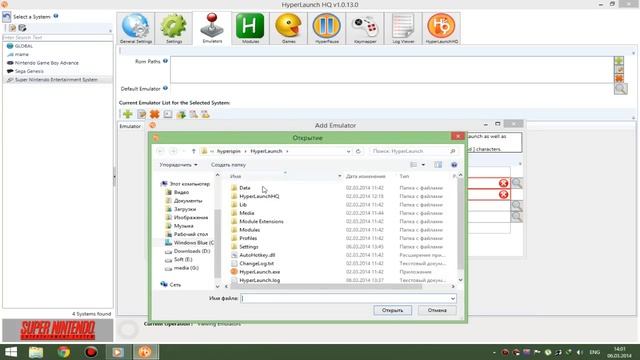The height and width of the screenshot is (360, 640).
Task: Select the Profiles folder
Action: pyautogui.click(x=248, y=238)
